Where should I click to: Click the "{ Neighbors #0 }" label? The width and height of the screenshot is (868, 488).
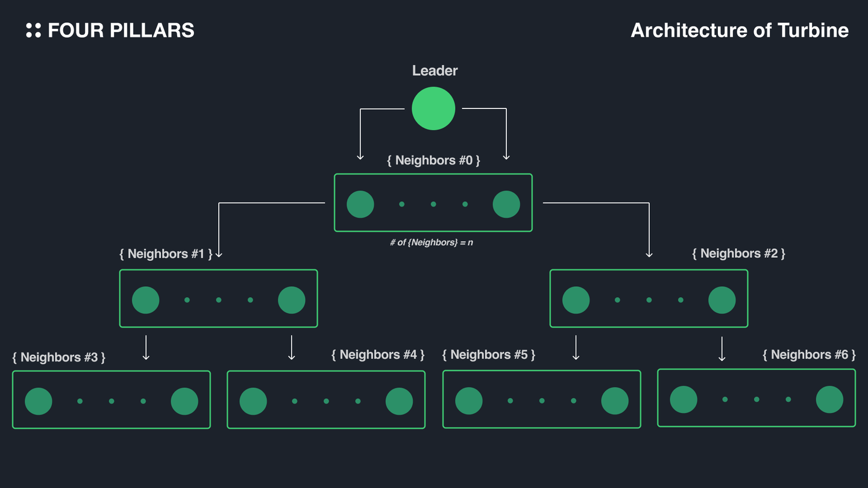pyautogui.click(x=433, y=161)
